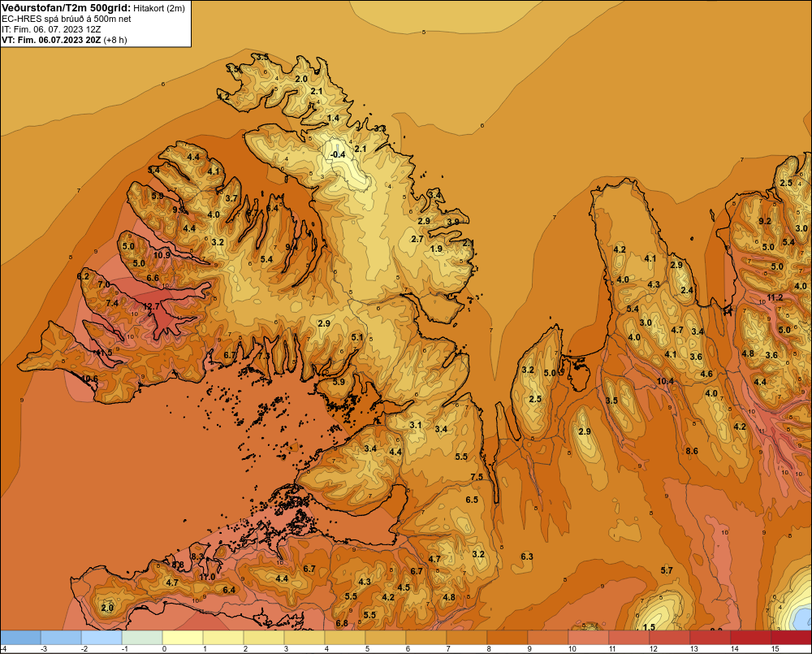This screenshot has height=654, width=812.
Task: Click the 1.9 temperature value on the map
Action: tap(437, 249)
